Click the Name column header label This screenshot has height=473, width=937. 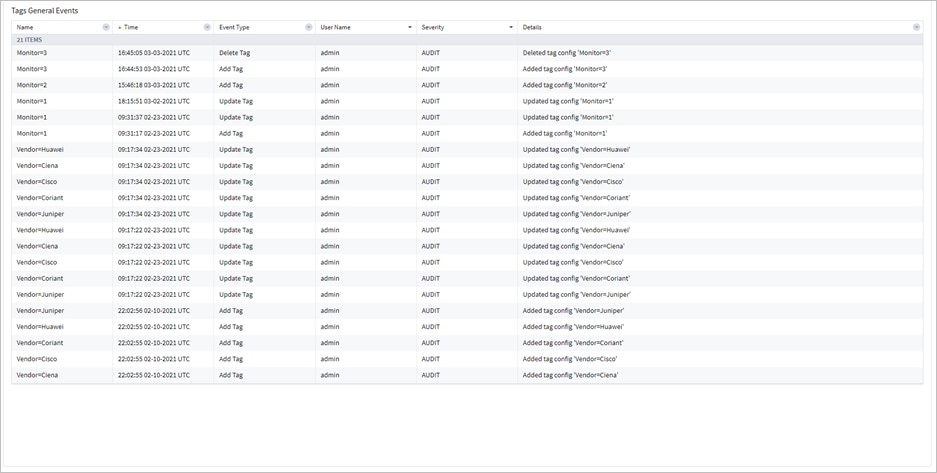pyautogui.click(x=25, y=27)
